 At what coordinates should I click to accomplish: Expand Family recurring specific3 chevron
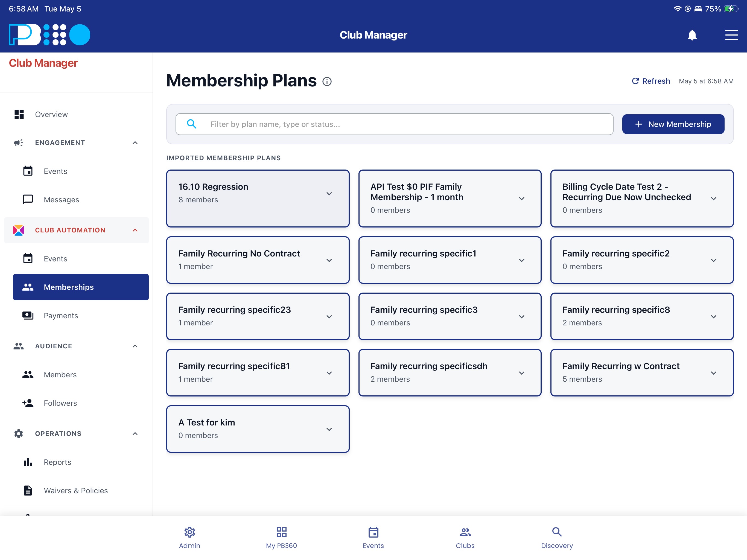[x=522, y=317]
